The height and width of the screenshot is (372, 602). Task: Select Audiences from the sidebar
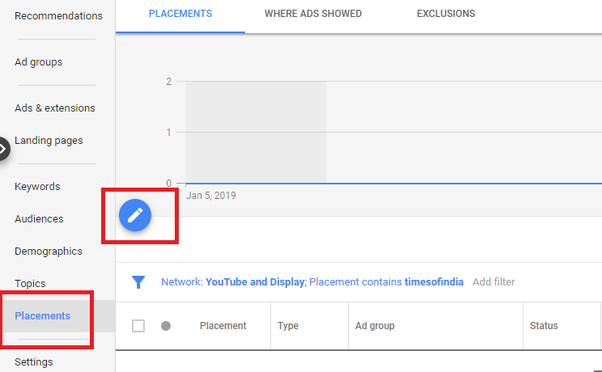pos(39,219)
